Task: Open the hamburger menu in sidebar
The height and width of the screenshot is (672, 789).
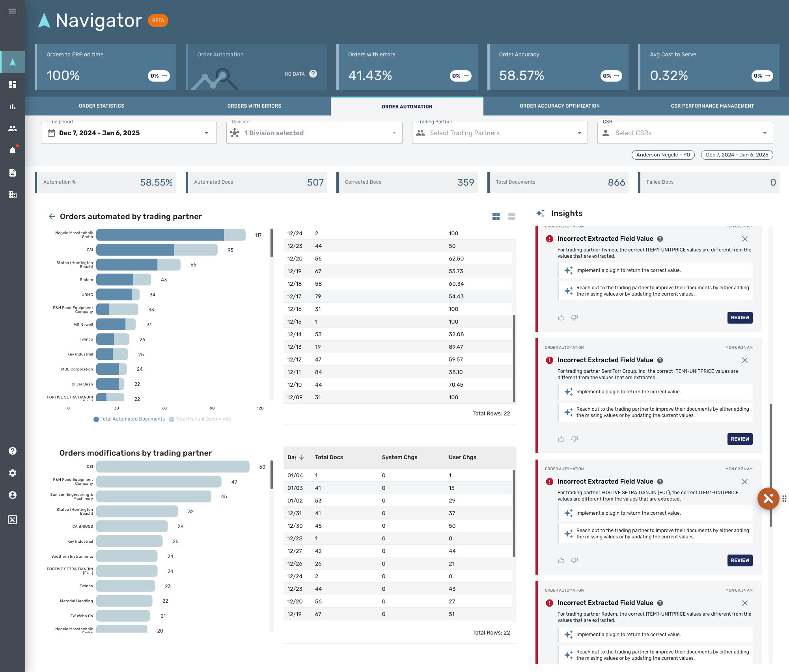Action: pos(13,11)
